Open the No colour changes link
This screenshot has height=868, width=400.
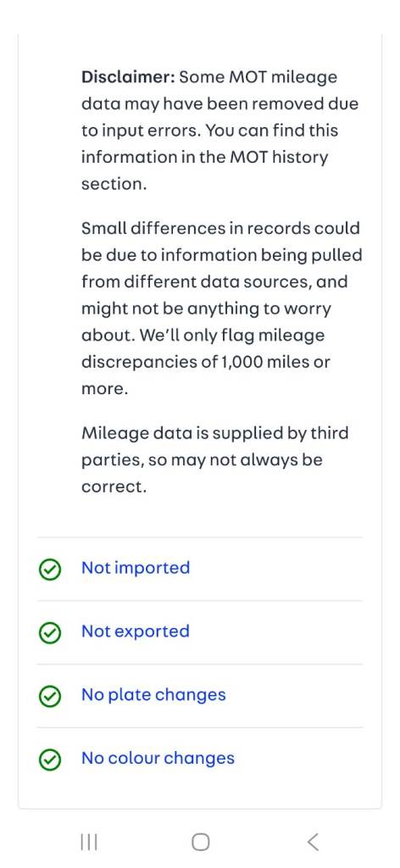pyautogui.click(x=158, y=759)
